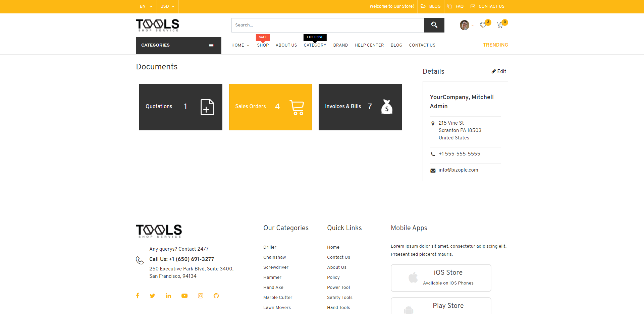Open the Safety Tools footer link
The width and height of the screenshot is (644, 314).
pos(339,298)
